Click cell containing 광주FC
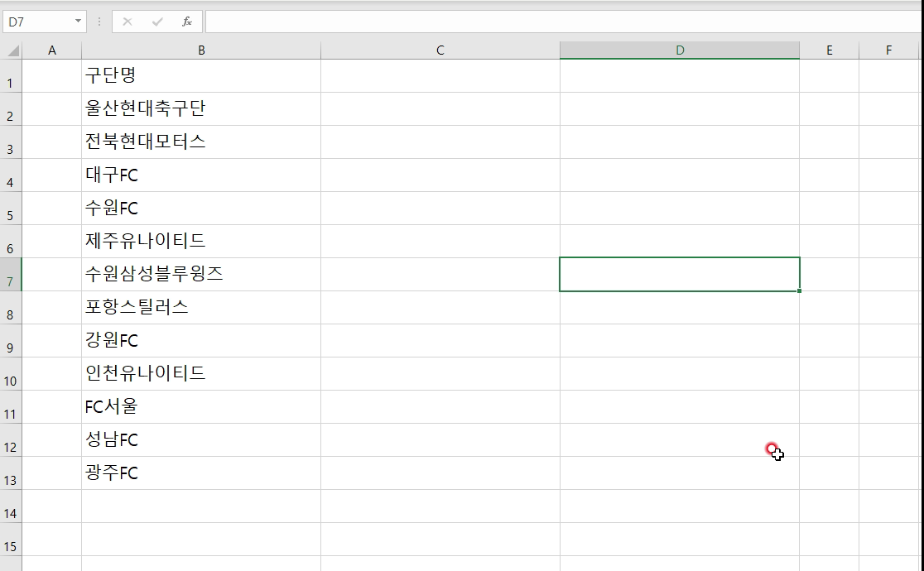This screenshot has height=571, width=924. coord(201,473)
